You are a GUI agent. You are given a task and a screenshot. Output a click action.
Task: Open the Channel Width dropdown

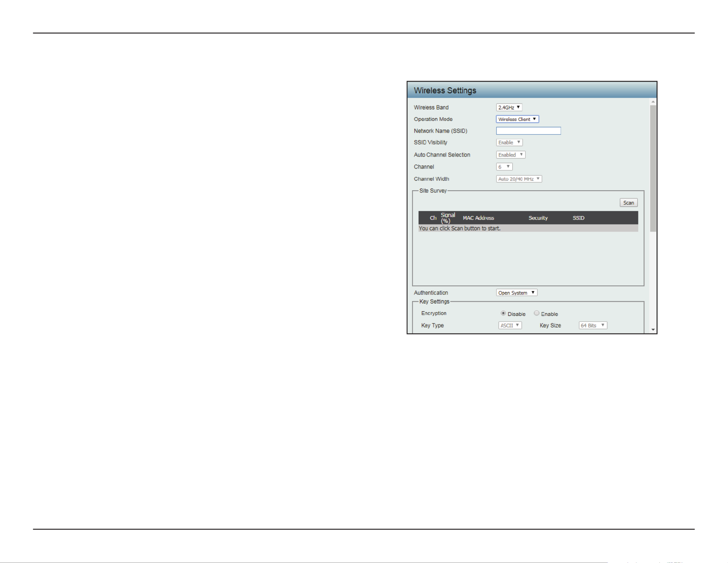pyautogui.click(x=519, y=179)
